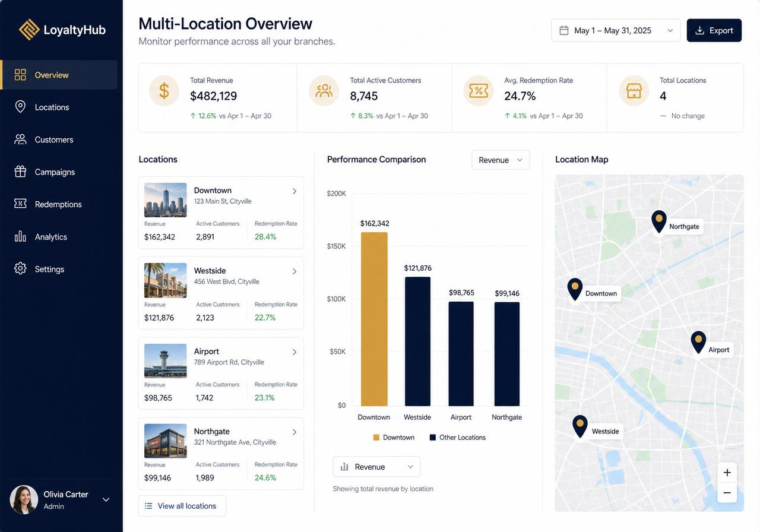This screenshot has height=532, width=760.
Task: Click the Other Locations legend color swatch
Action: coord(433,438)
